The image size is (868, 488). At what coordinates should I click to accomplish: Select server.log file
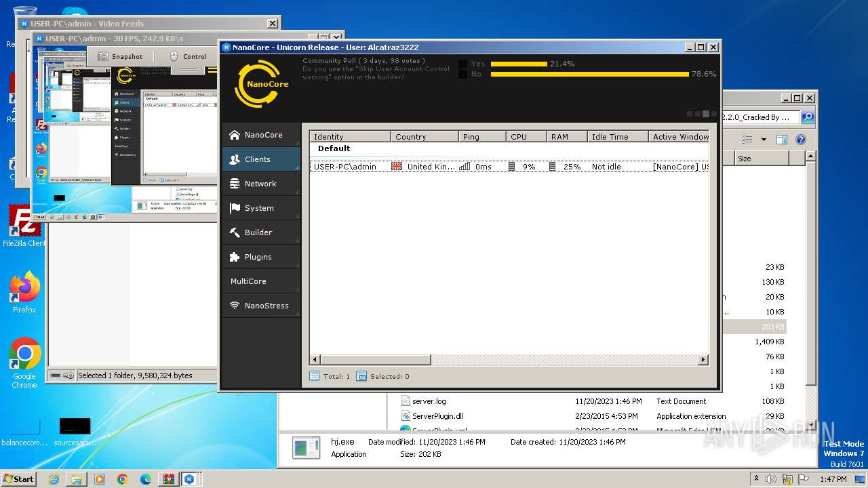pyautogui.click(x=429, y=401)
